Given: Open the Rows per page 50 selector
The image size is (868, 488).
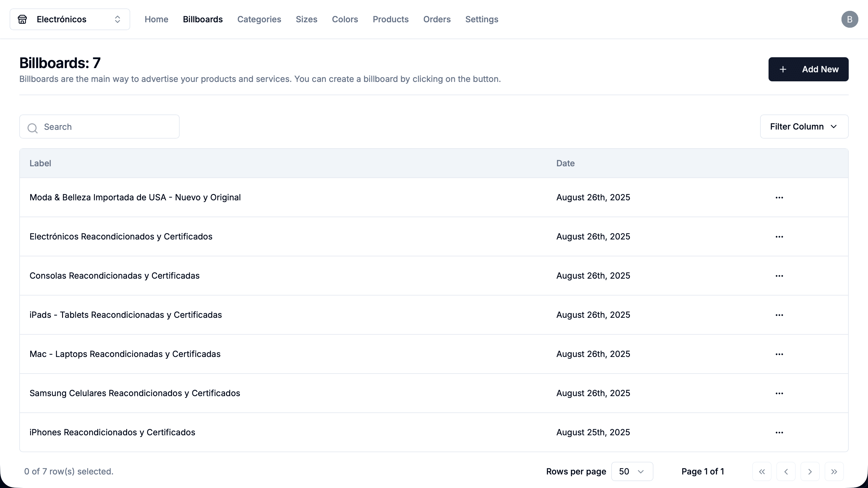Looking at the screenshot, I should click(632, 471).
